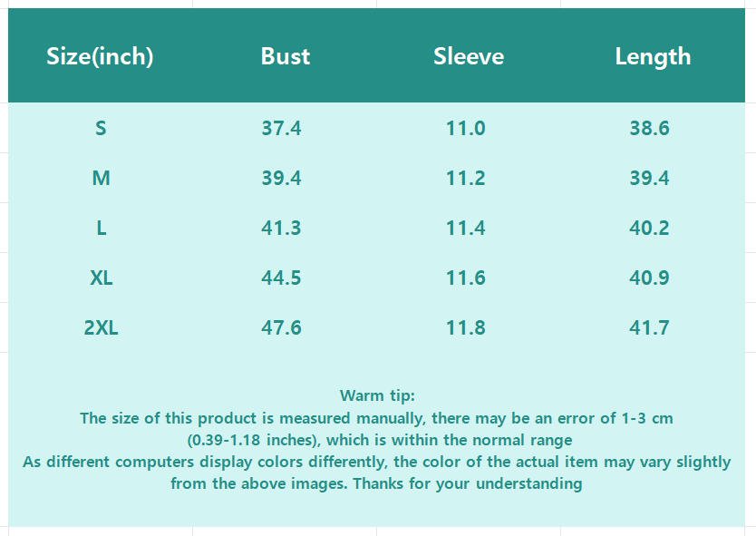This screenshot has height=536, width=756.
Task: Click the "Warm tip:" heading text
Action: pyautogui.click(x=377, y=395)
